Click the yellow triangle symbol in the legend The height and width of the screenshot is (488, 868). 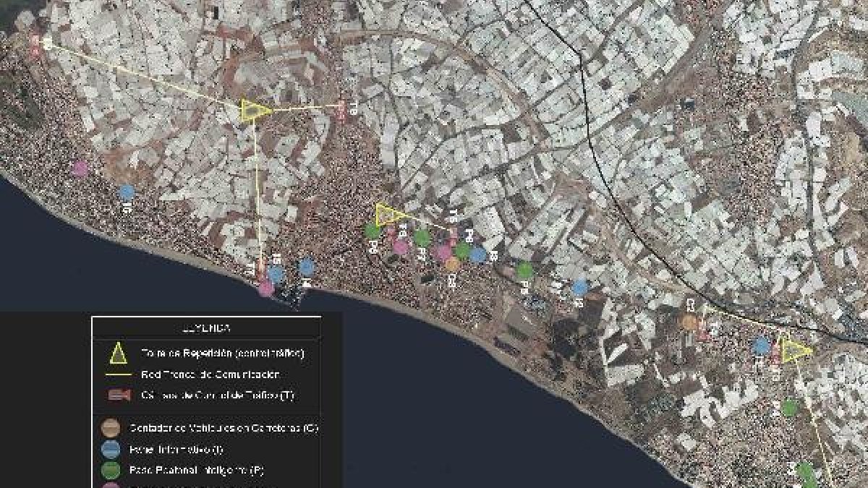tap(118, 353)
